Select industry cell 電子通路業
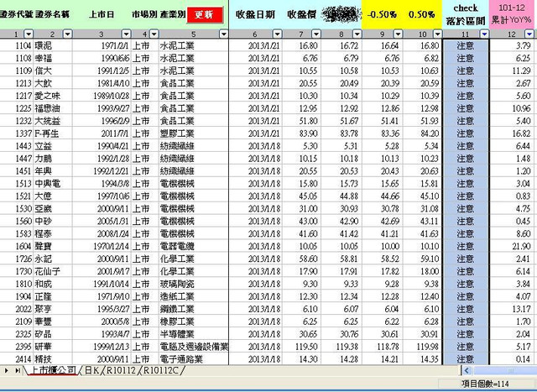 [x=194, y=359]
